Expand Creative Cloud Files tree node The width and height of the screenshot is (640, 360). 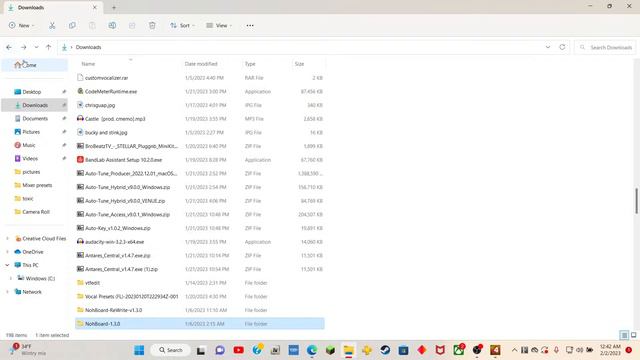pyautogui.click(x=7, y=238)
